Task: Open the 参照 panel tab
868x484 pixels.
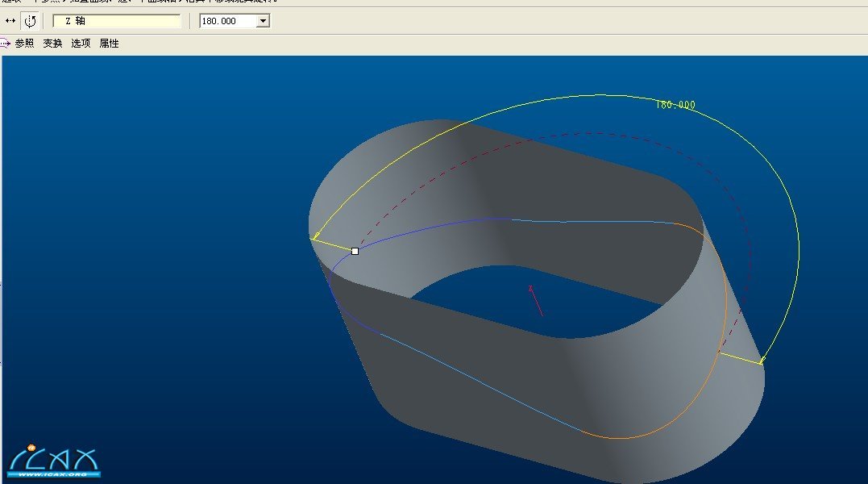Action: pyautogui.click(x=24, y=44)
